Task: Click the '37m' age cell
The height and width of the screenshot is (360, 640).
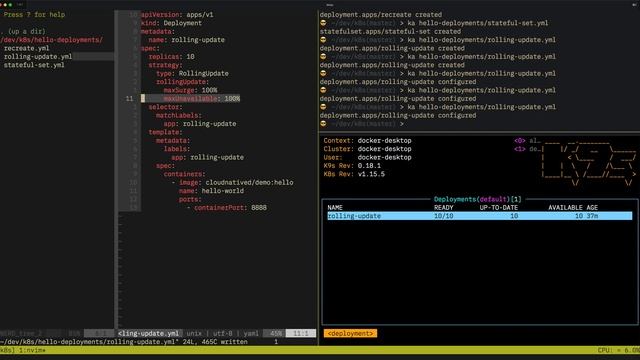Action: tap(592, 216)
